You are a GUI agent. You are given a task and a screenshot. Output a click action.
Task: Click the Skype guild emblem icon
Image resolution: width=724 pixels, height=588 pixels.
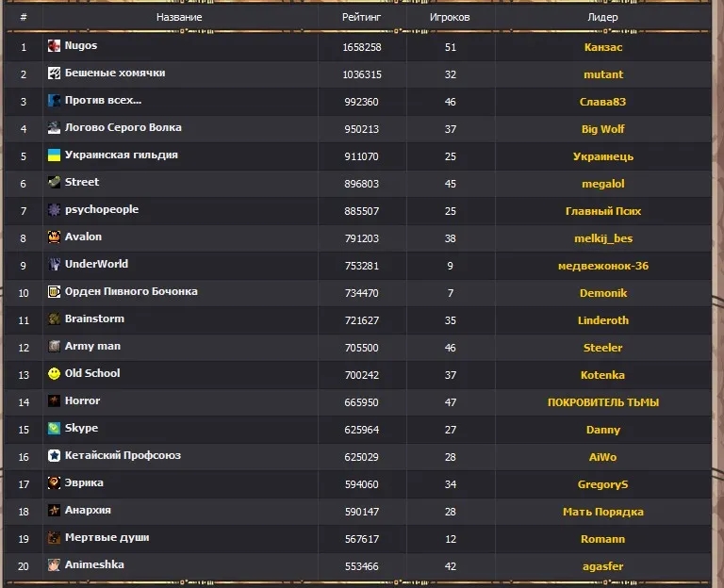(54, 428)
